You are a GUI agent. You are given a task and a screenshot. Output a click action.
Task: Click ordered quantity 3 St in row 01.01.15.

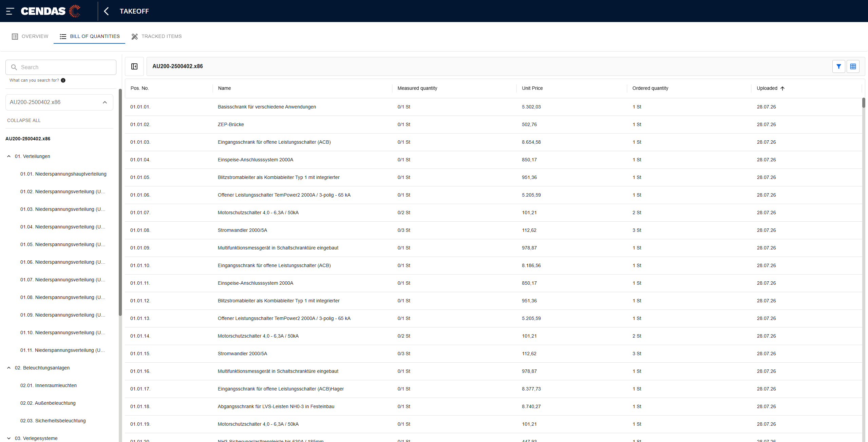click(637, 354)
